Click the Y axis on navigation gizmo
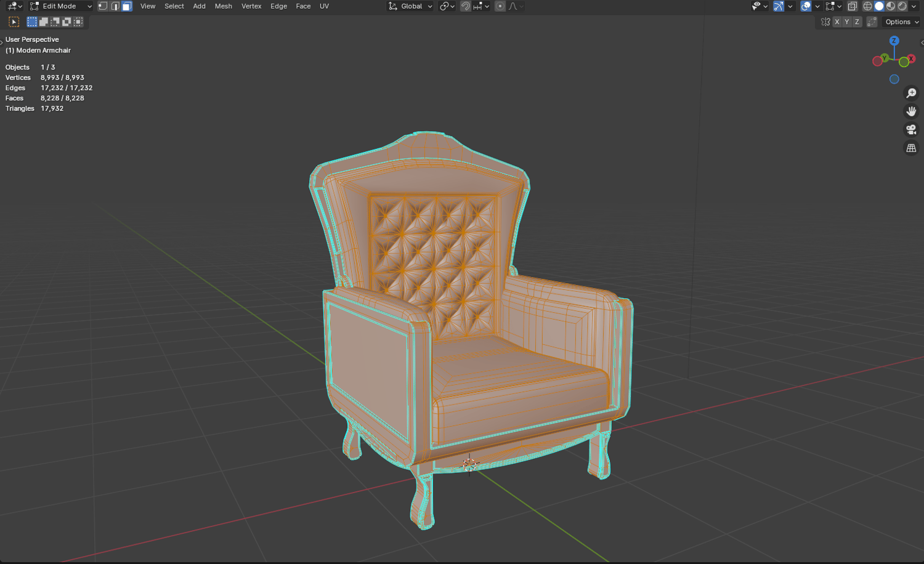924x564 pixels. (885, 57)
